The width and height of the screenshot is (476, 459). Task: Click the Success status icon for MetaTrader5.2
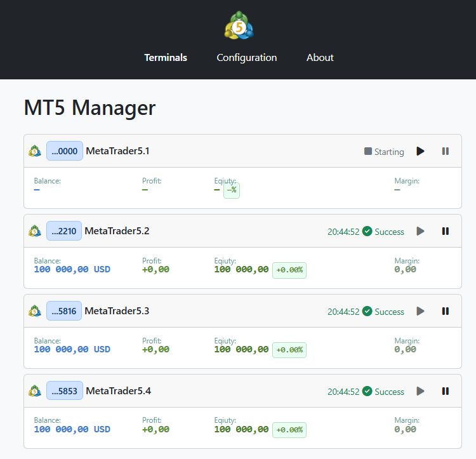click(367, 231)
